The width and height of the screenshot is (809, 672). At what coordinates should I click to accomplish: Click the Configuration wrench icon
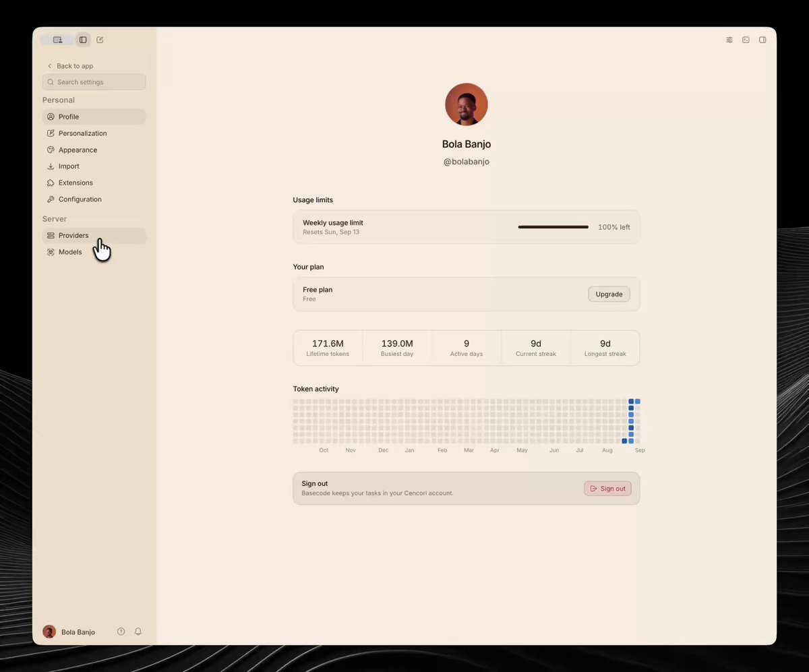pyautogui.click(x=51, y=200)
